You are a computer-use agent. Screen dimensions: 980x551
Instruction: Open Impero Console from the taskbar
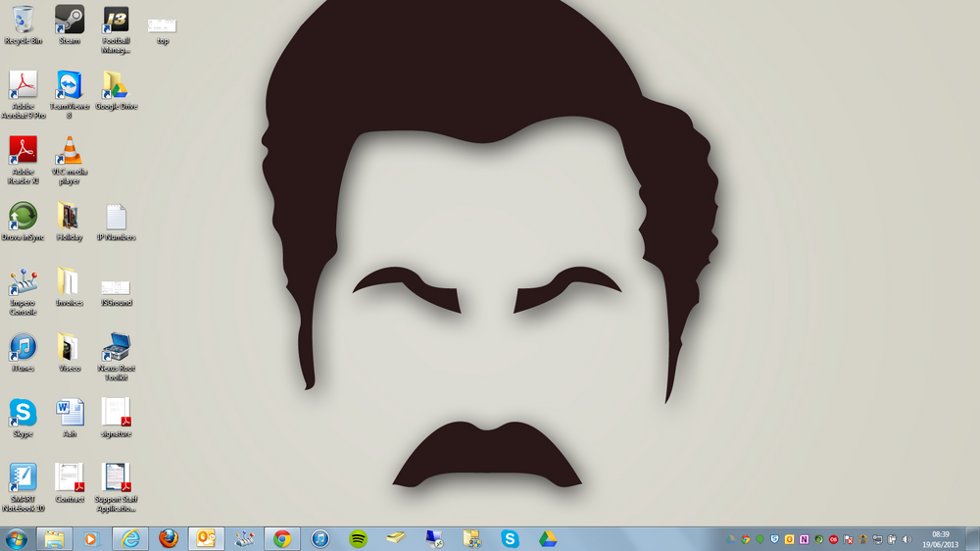pyautogui.click(x=244, y=538)
